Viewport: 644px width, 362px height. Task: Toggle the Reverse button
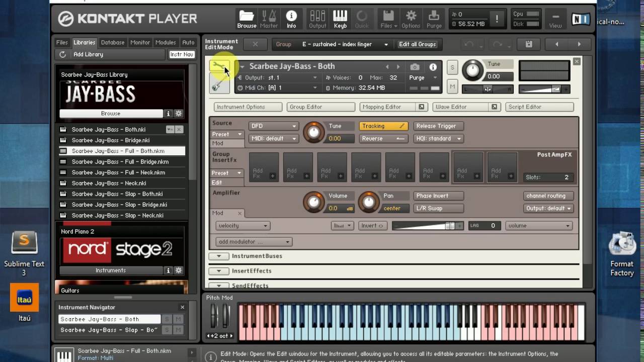[x=383, y=139]
